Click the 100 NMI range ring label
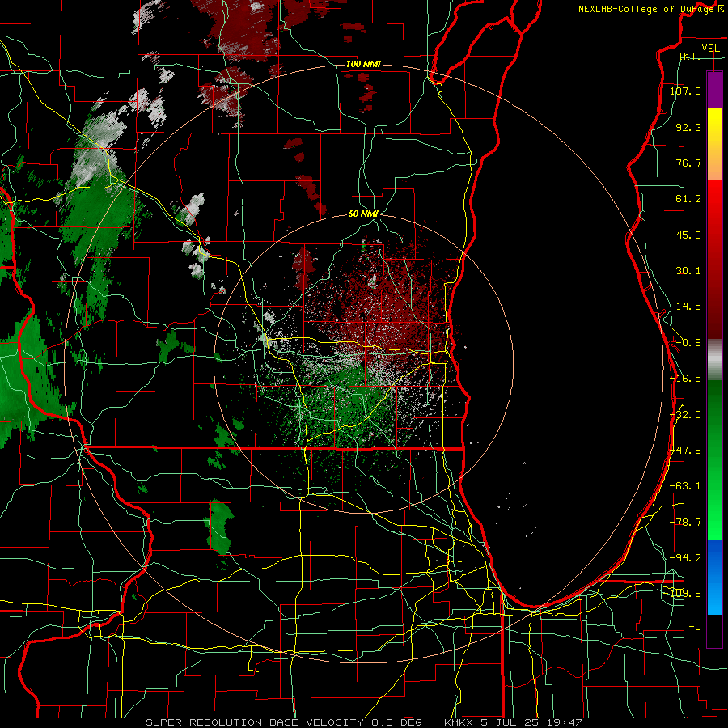The width and height of the screenshot is (728, 728). (363, 64)
